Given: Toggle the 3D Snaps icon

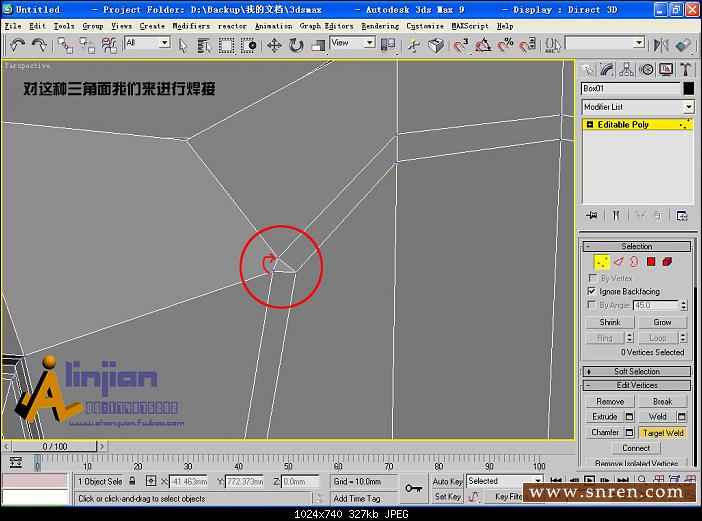Looking at the screenshot, I should coord(461,45).
